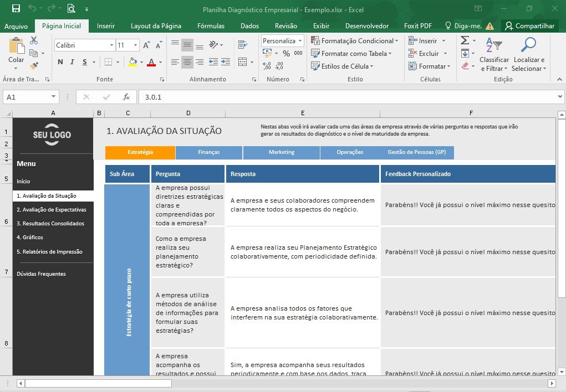This screenshot has width=566, height=392.
Task: Click the text orientation icon
Action: [x=213, y=45]
